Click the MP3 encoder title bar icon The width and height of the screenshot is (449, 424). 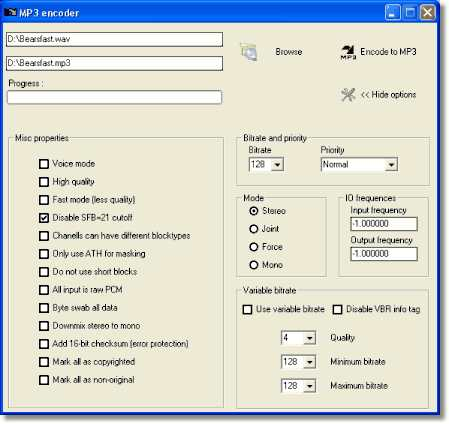10,12
